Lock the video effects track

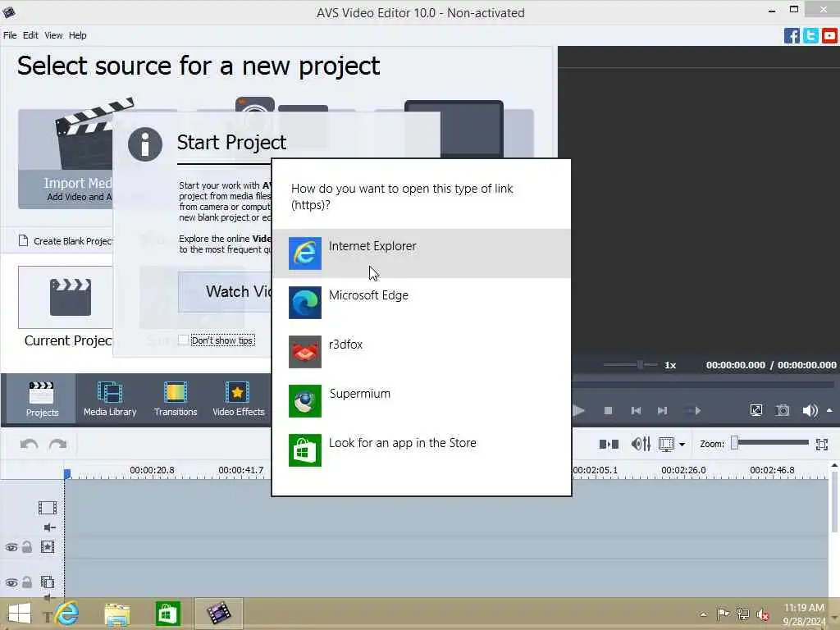tap(27, 547)
